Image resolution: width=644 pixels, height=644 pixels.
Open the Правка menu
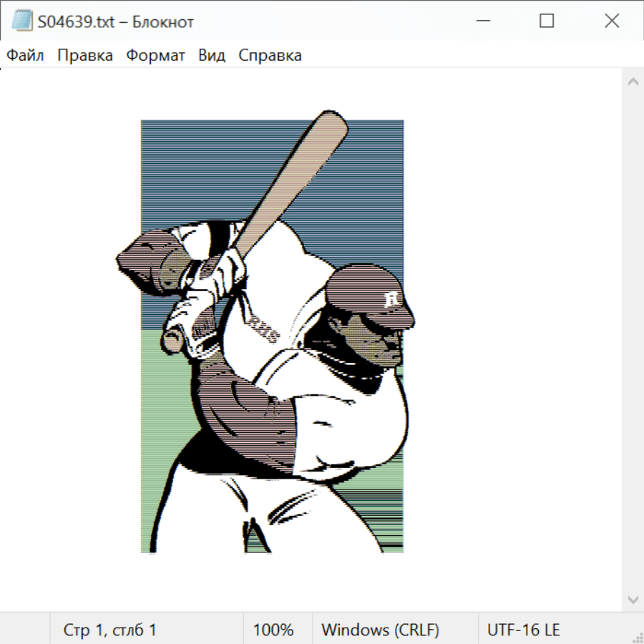85,56
